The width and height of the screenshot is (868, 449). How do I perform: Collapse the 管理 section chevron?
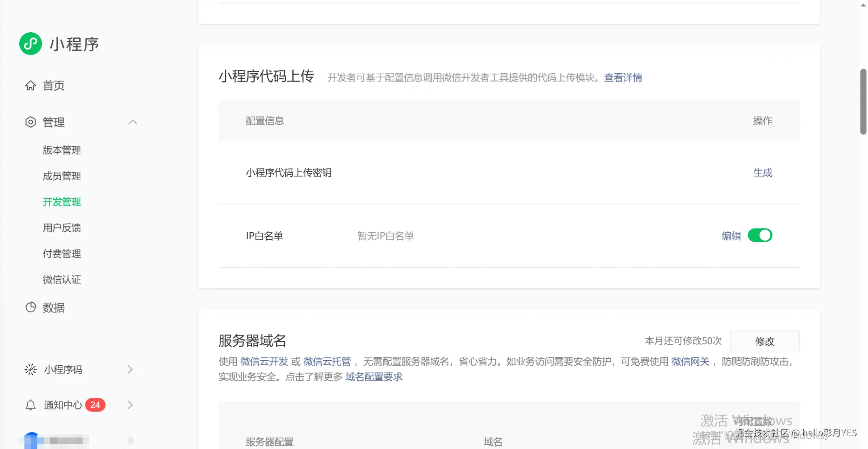tap(133, 122)
